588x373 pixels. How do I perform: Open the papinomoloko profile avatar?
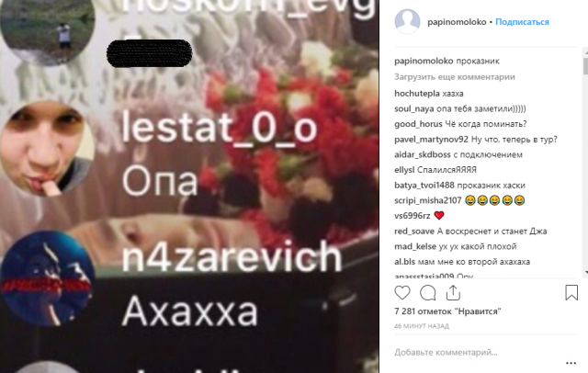pos(407,22)
